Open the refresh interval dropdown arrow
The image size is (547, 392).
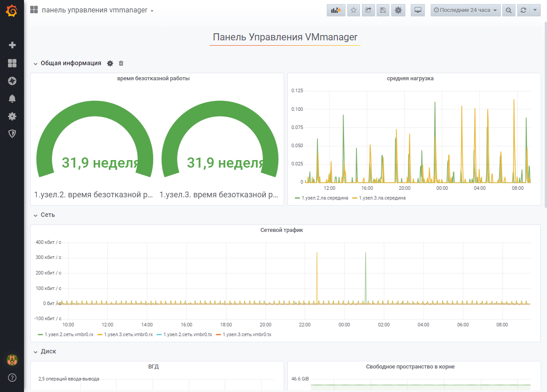click(x=534, y=10)
